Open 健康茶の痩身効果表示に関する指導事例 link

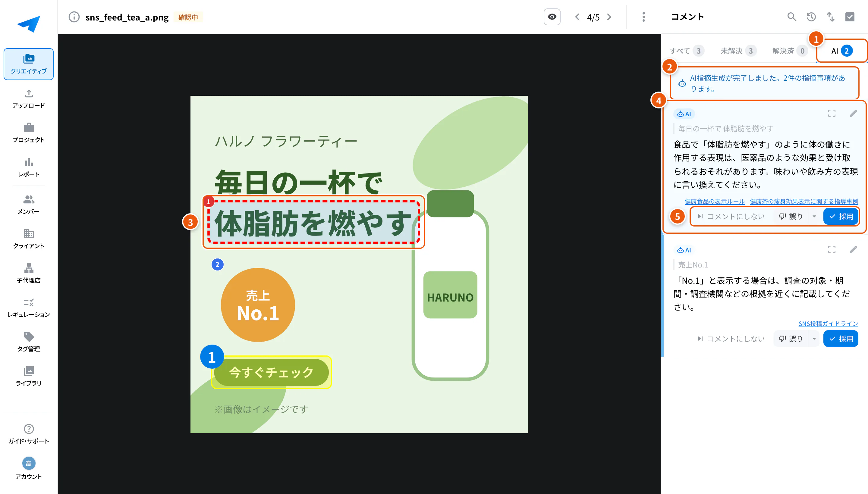point(804,202)
